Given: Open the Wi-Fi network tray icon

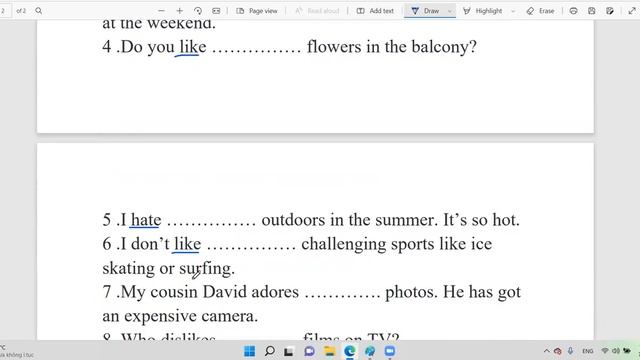Looking at the screenshot, I should (605, 351).
